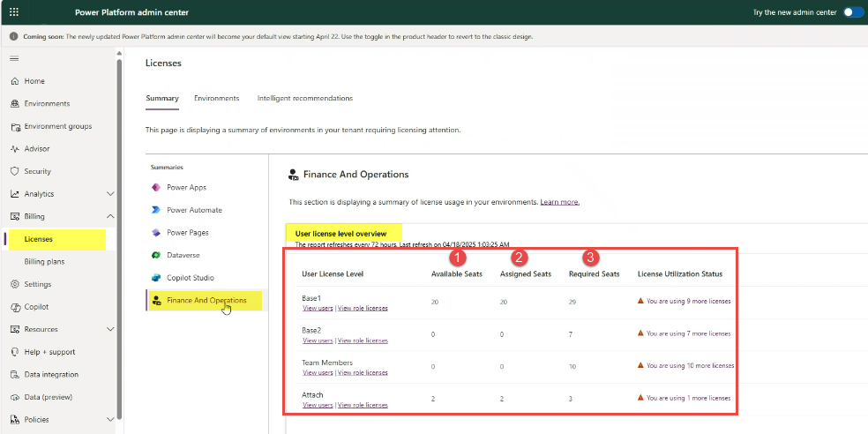Click the Learn more link
The width and height of the screenshot is (868, 434).
559,202
